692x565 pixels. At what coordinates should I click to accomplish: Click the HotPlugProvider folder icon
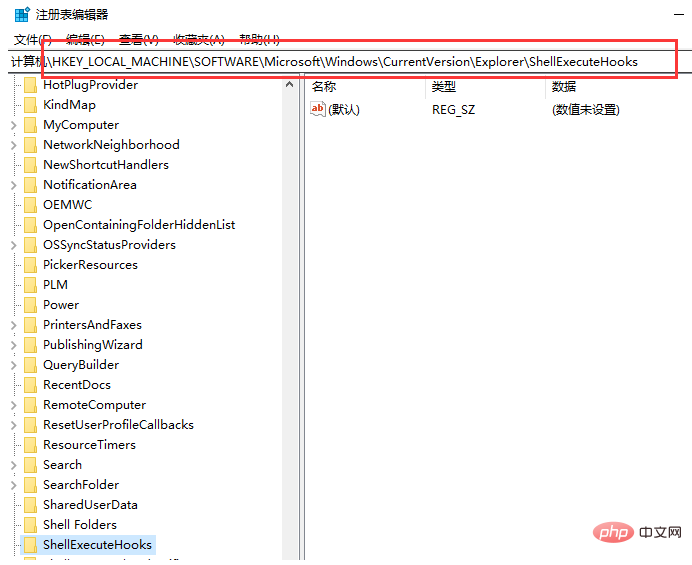(30, 85)
